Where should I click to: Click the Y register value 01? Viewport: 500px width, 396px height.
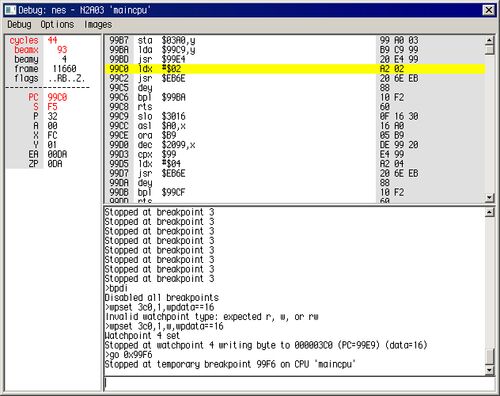pyautogui.click(x=52, y=145)
